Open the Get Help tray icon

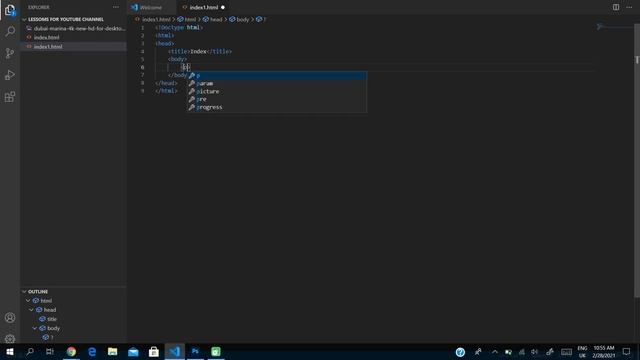coord(460,352)
